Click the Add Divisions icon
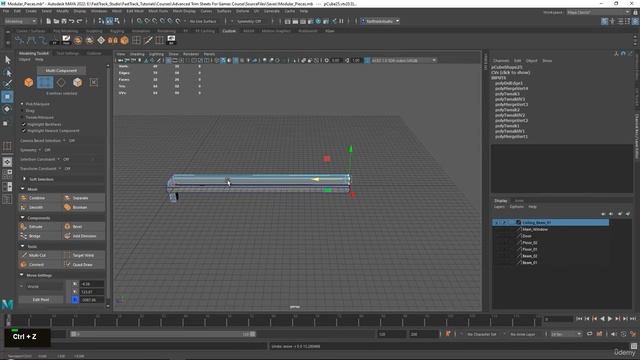Viewport: 640px width, 360px height. (67, 236)
